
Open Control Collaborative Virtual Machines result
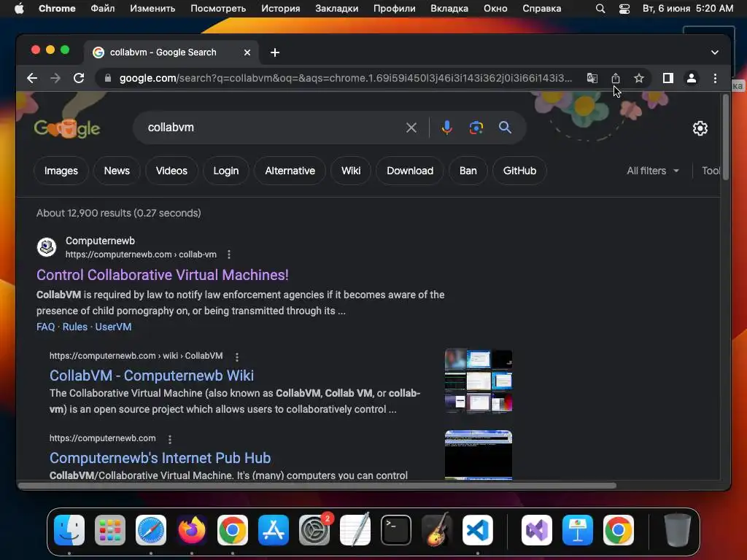pyautogui.click(x=163, y=275)
